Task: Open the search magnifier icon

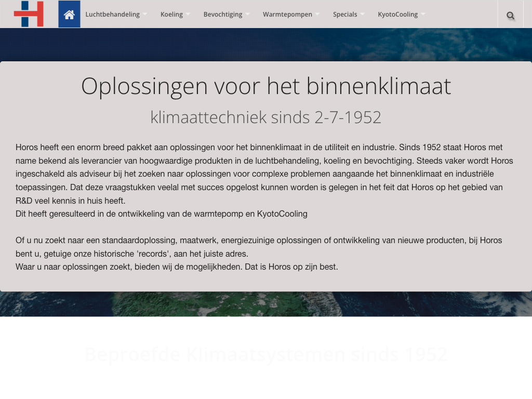Action: pos(510,16)
